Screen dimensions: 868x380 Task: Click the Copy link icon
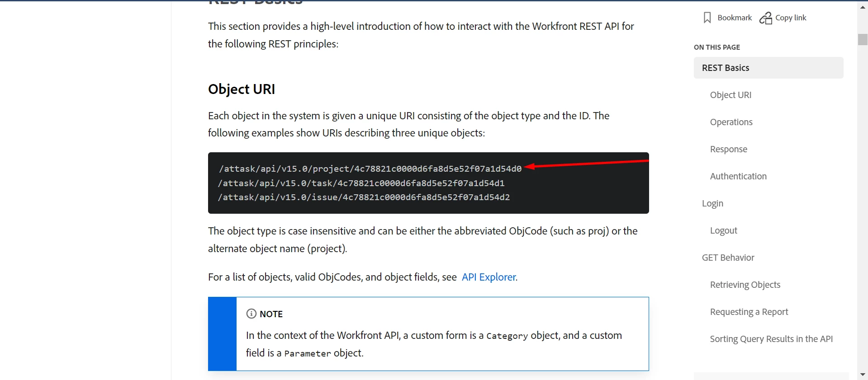click(x=766, y=18)
